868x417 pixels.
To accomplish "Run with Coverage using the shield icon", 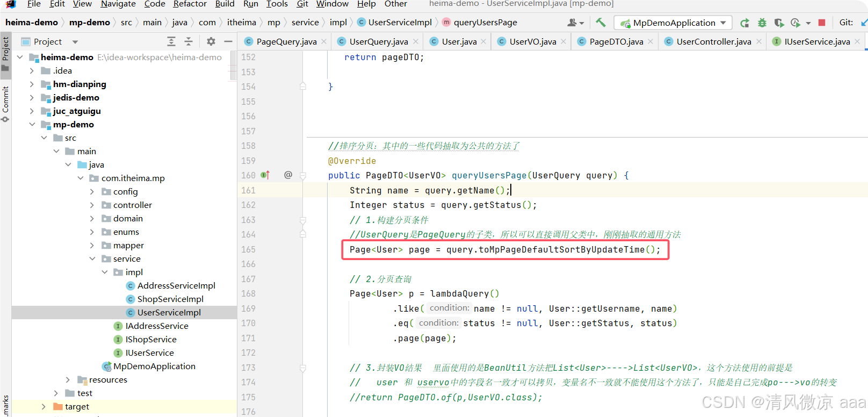I will (779, 23).
